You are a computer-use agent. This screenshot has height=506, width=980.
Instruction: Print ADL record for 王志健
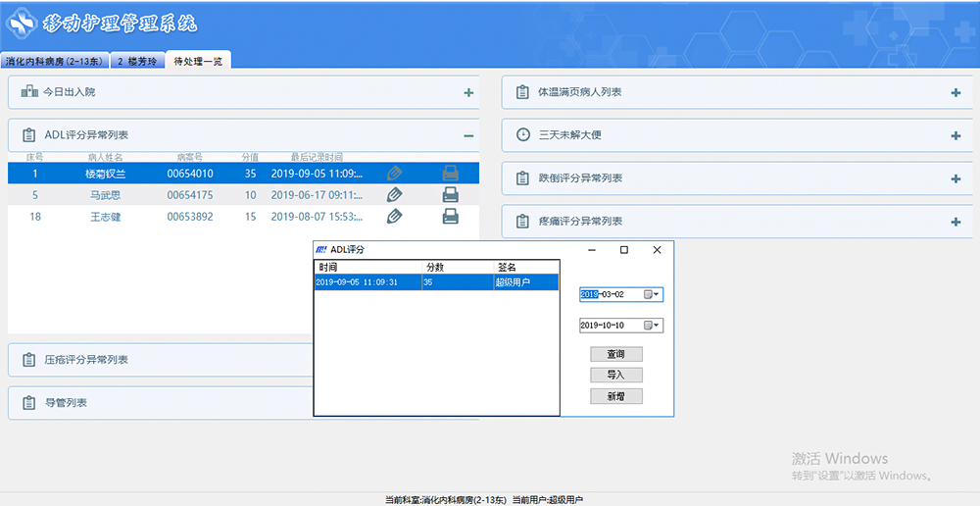click(450, 217)
